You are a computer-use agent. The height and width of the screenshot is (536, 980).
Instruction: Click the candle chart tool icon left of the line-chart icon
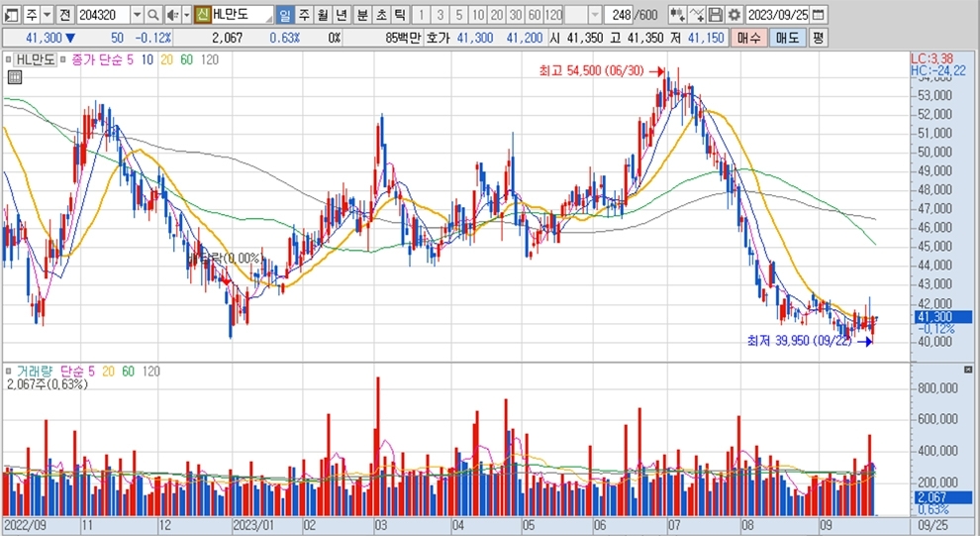pyautogui.click(x=677, y=16)
